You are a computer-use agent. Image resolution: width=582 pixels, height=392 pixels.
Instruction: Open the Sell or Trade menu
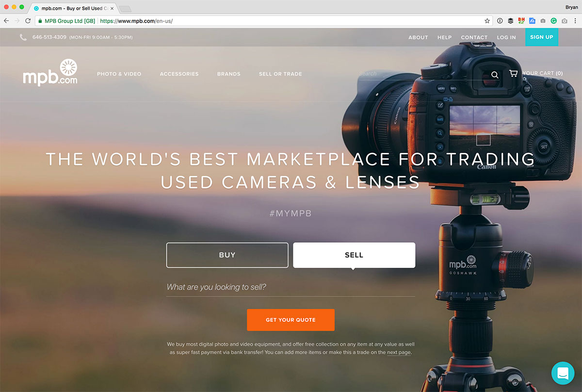280,74
